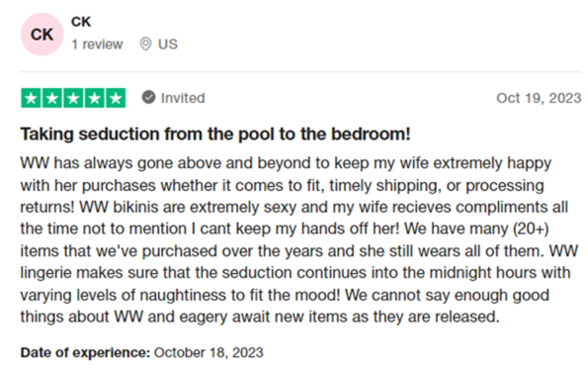Viewport: 588px width, 371px height.
Task: Click the horizontal divider under the reviewer info
Action: [300, 71]
